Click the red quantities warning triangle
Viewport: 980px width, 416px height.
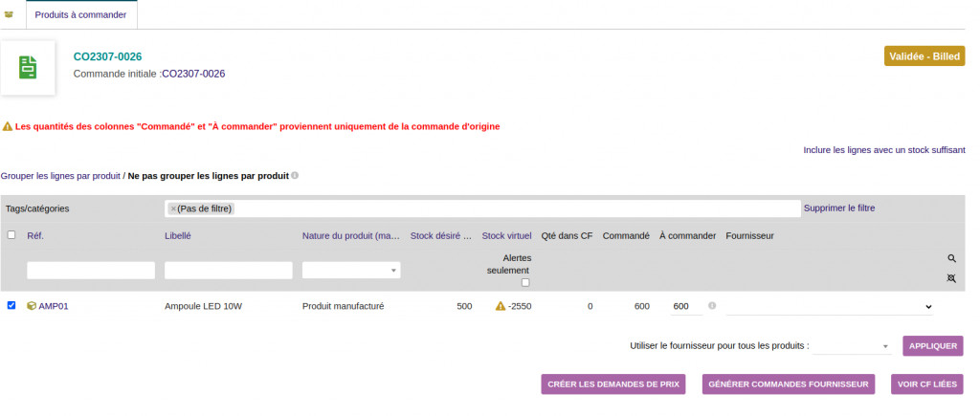point(7,127)
